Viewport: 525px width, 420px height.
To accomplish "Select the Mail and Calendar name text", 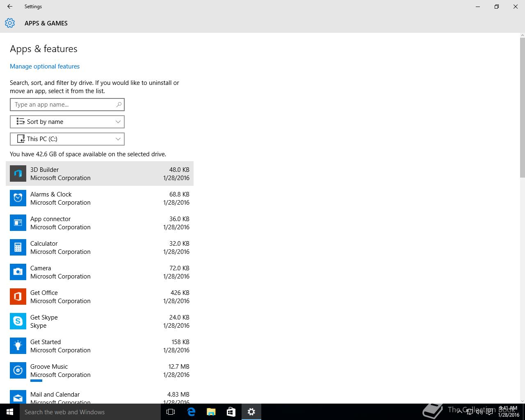I will 55,395.
